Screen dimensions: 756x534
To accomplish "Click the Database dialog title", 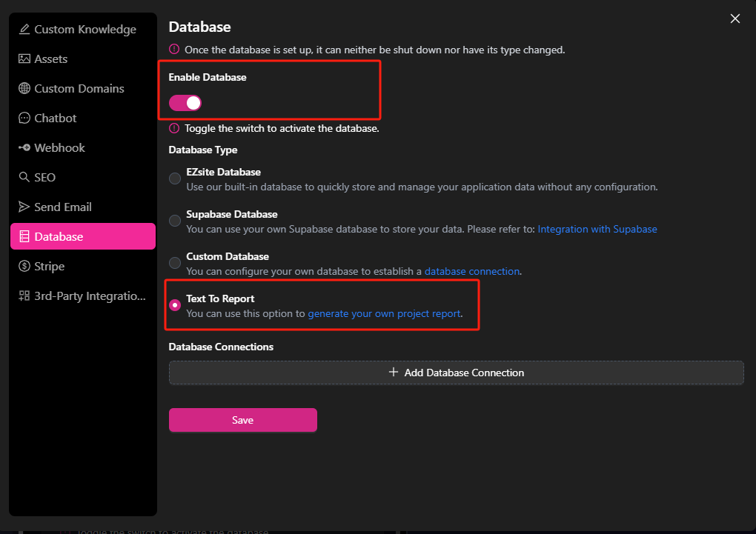I will pyautogui.click(x=199, y=27).
